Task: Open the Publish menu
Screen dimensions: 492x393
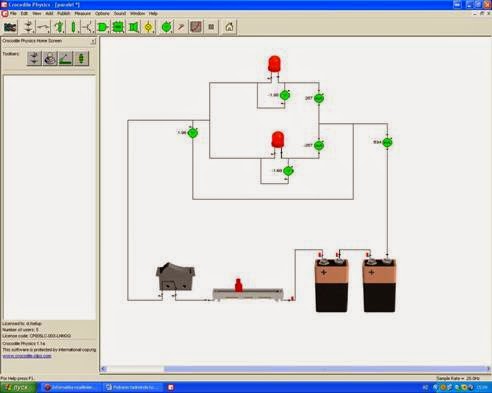Action: [x=64, y=14]
